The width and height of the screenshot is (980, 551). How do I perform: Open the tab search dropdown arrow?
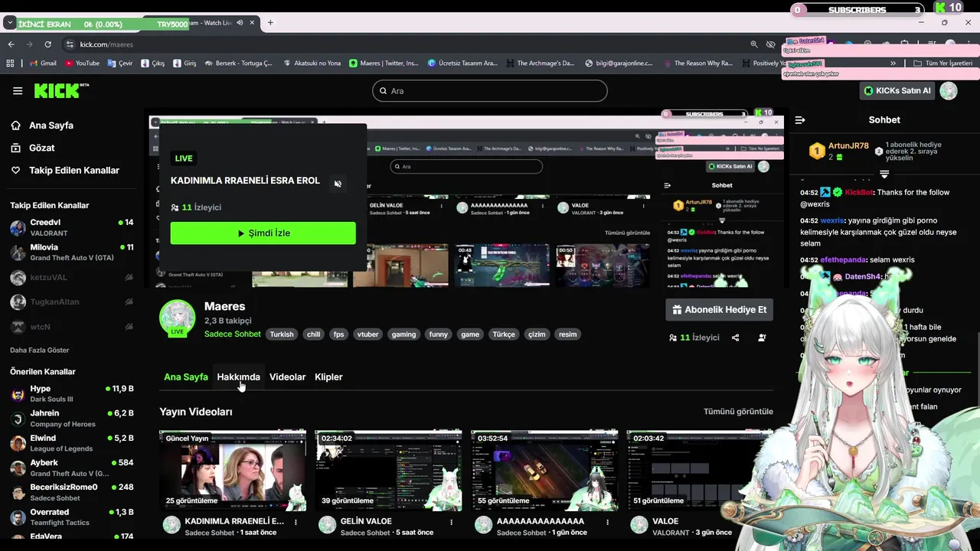[x=9, y=23]
